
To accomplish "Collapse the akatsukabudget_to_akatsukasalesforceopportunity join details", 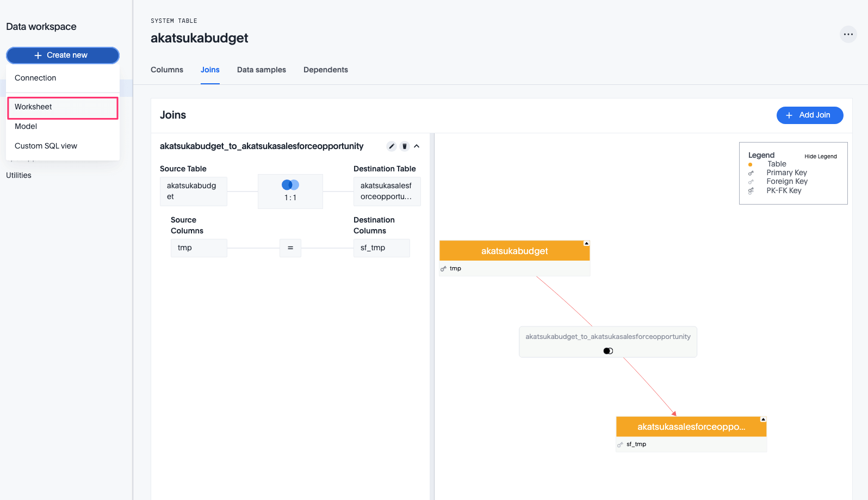I will coord(417,146).
